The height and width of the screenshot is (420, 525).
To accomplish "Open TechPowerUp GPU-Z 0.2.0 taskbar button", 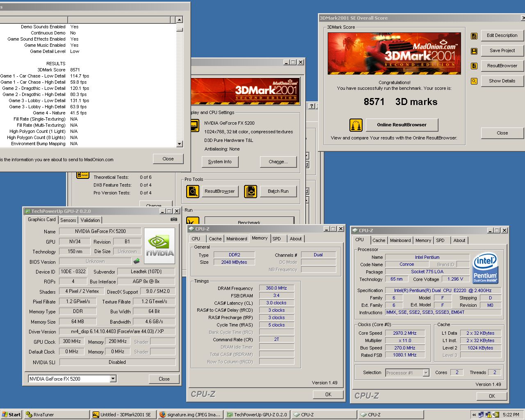I will 257,415.
